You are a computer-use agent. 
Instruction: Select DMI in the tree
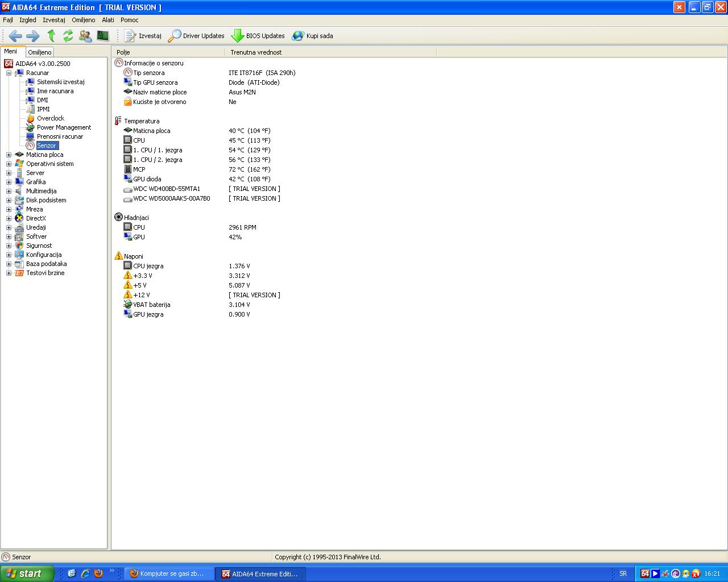coord(43,100)
